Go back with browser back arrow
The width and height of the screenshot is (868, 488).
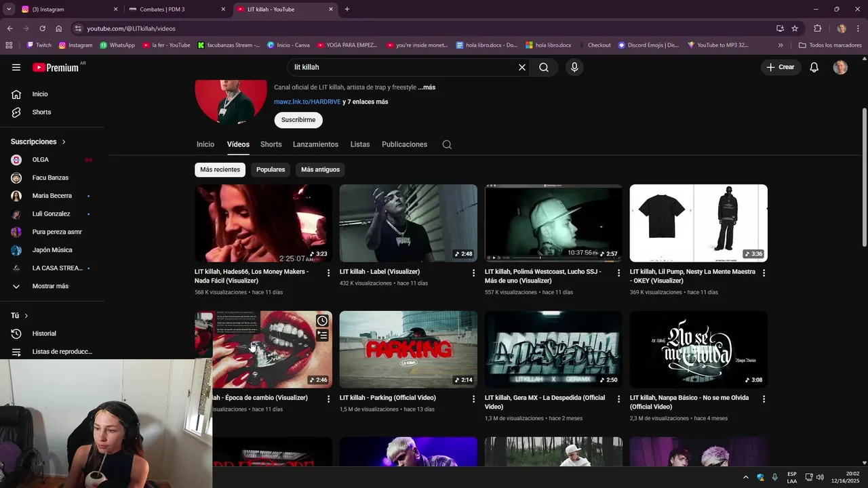[x=9, y=28]
